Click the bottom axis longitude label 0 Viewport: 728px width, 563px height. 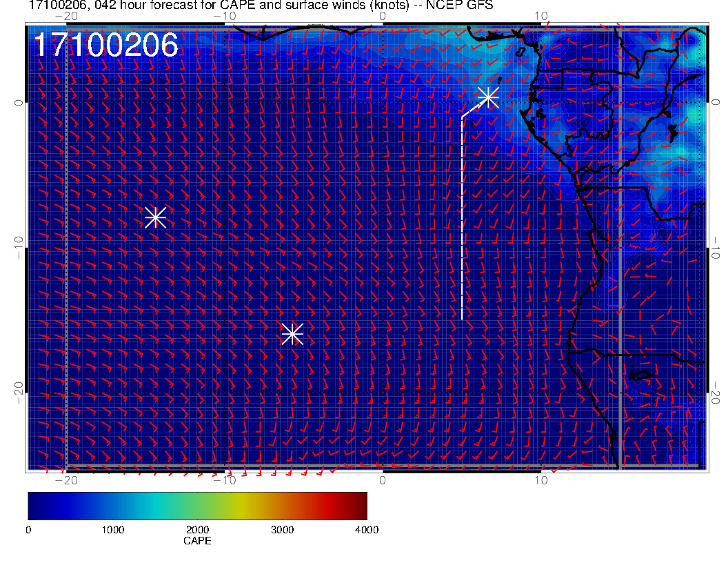[x=383, y=480]
